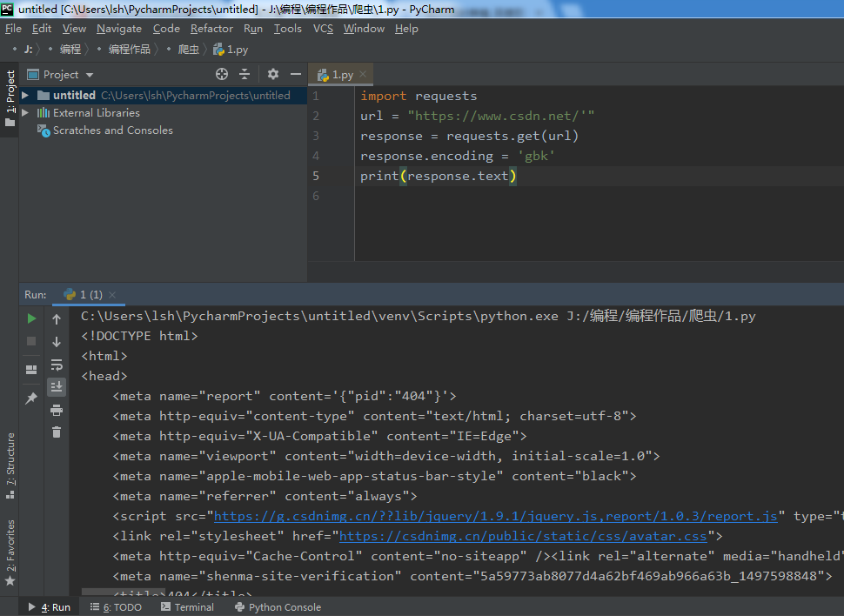Click line number 1 in the editor gutter
The width and height of the screenshot is (844, 616).
pyautogui.click(x=316, y=96)
